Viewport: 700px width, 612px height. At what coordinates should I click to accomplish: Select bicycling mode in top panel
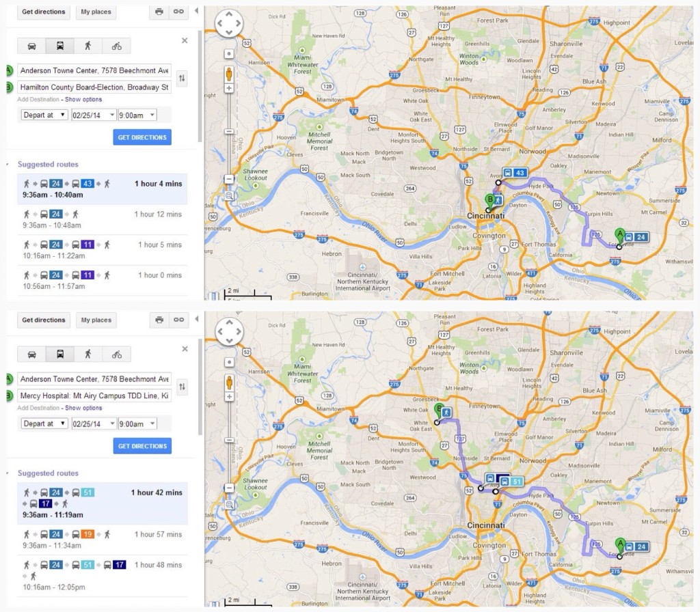coord(116,46)
